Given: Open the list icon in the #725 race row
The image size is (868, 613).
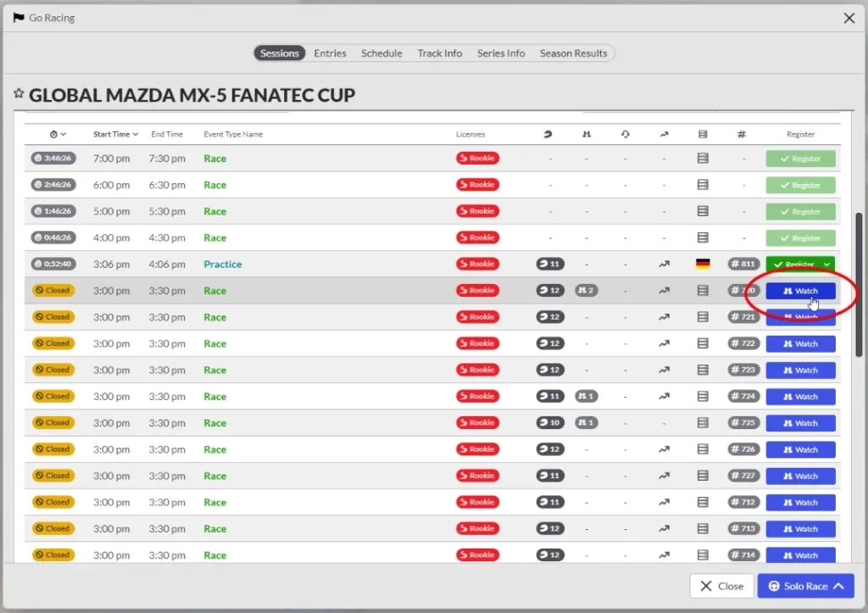Looking at the screenshot, I should [x=703, y=423].
